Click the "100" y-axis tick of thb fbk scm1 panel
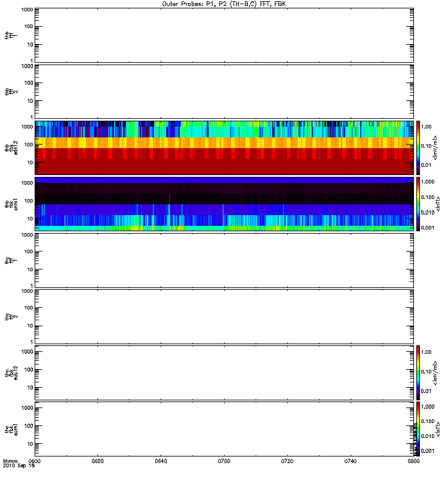Image resolution: width=448 pixels, height=478 pixels. pos(29,201)
